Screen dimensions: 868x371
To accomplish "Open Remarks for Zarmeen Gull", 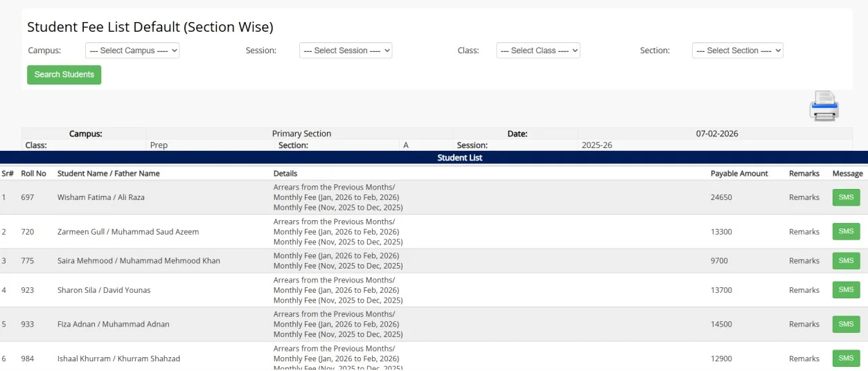I will tap(804, 232).
